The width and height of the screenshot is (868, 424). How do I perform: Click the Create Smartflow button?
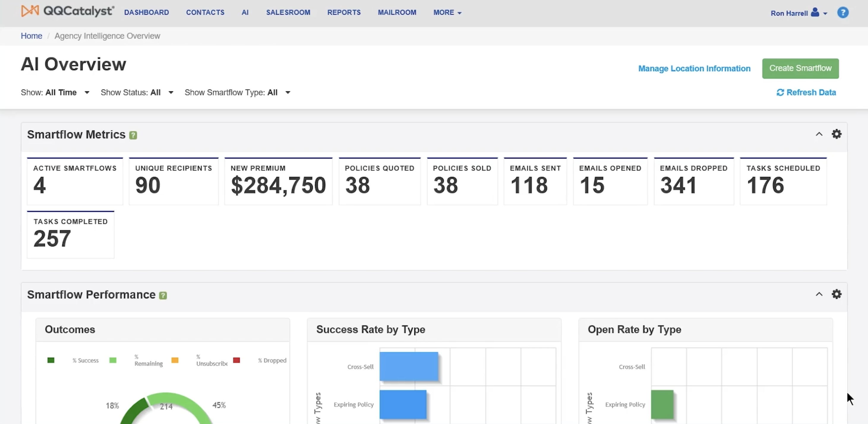(x=800, y=68)
